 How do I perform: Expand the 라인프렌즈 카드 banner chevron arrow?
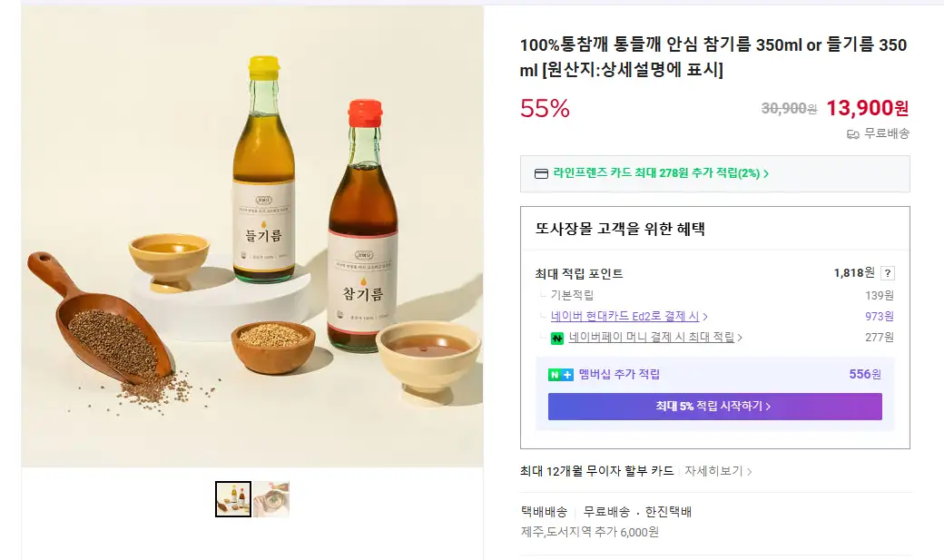tap(767, 173)
